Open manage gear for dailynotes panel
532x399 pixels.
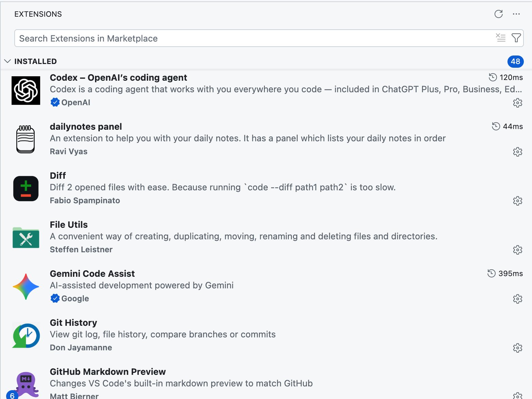(x=518, y=152)
